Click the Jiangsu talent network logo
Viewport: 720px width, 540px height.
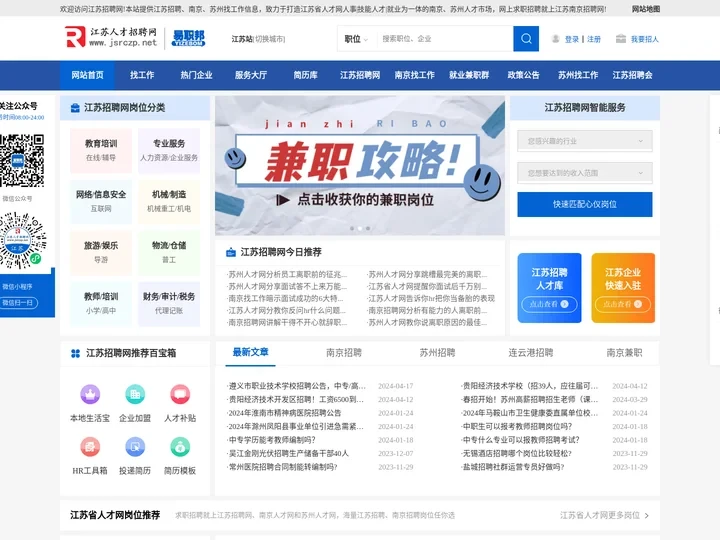[x=111, y=37]
